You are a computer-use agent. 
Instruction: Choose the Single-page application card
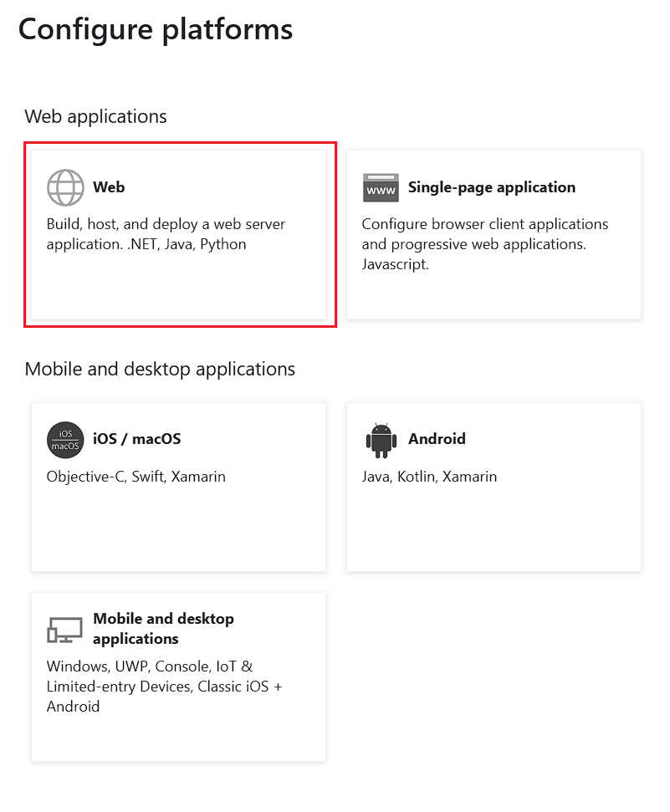pyautogui.click(x=494, y=235)
